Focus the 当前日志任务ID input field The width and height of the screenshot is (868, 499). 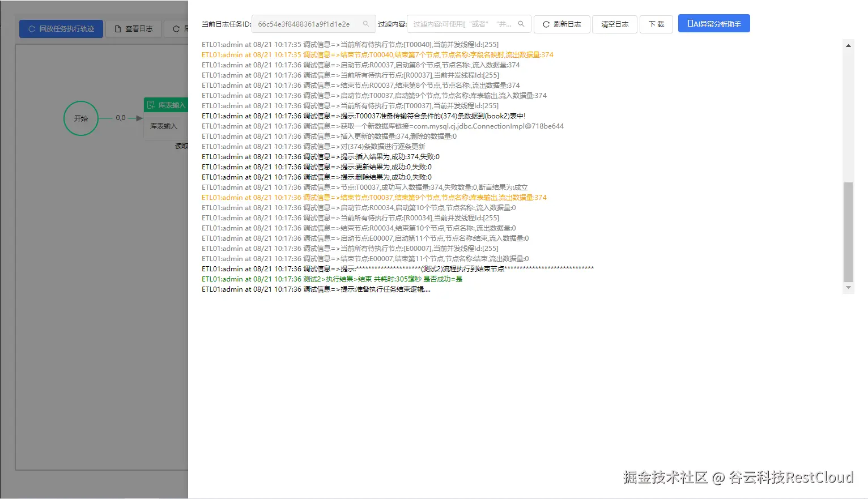point(313,24)
